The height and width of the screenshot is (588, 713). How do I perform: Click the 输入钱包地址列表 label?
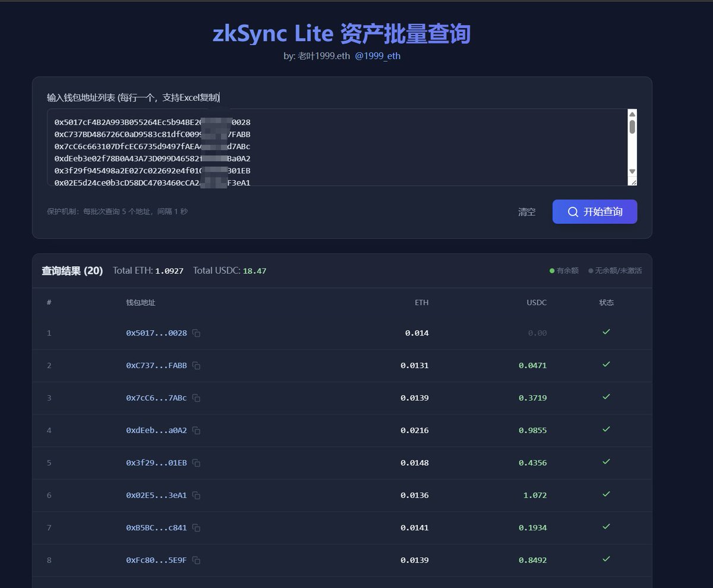[x=134, y=97]
